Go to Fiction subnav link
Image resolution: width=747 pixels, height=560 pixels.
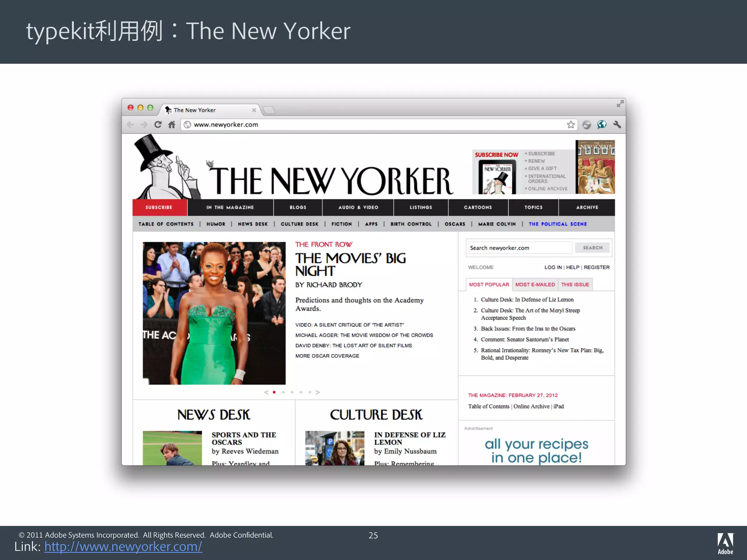coord(342,224)
